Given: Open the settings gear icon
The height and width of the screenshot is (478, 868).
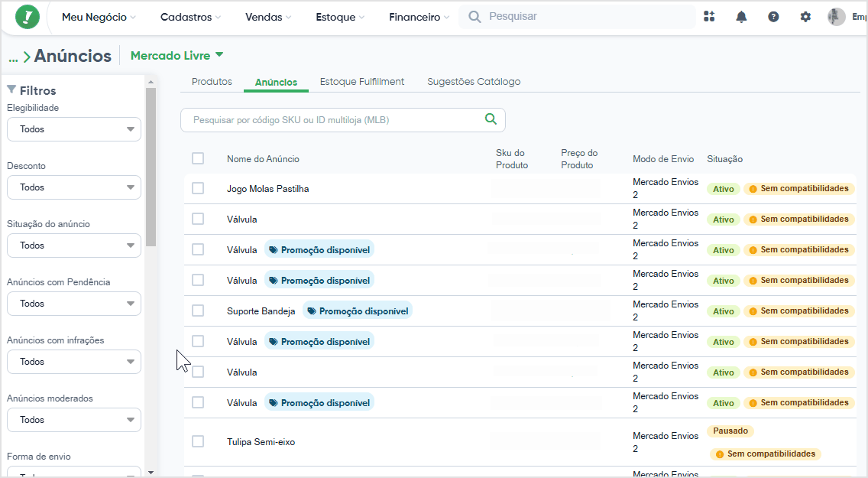Looking at the screenshot, I should pyautogui.click(x=805, y=17).
